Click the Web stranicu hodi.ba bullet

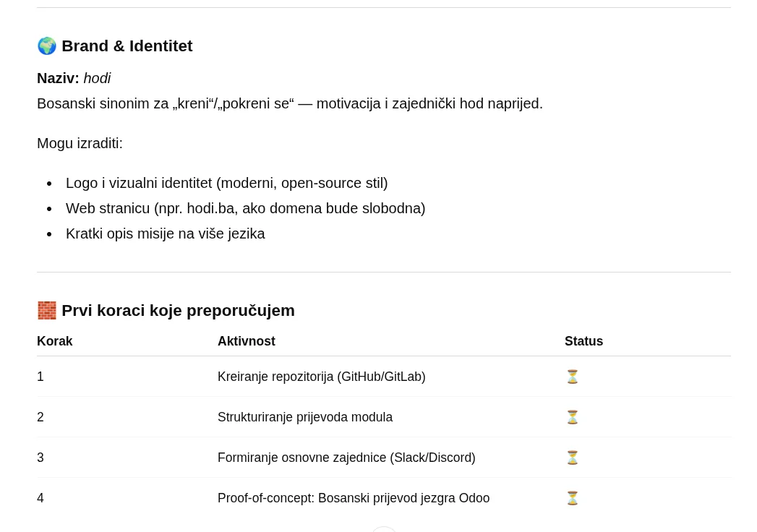(245, 208)
